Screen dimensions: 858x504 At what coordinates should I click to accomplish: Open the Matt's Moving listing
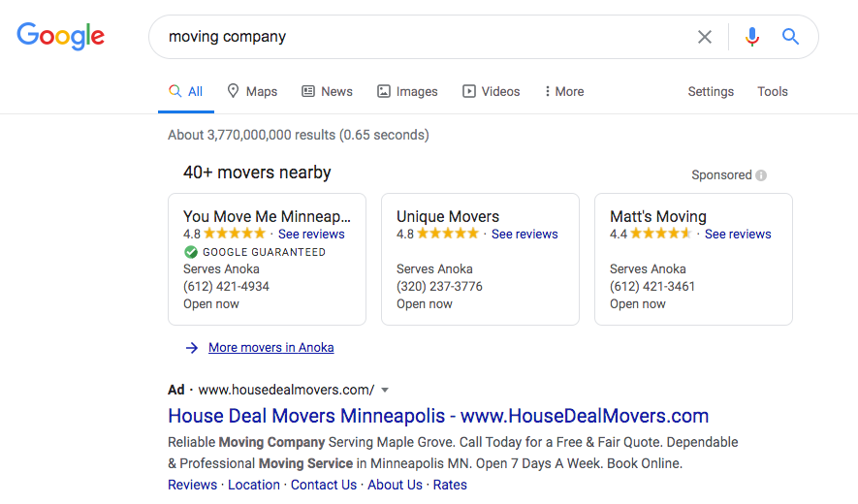658,216
